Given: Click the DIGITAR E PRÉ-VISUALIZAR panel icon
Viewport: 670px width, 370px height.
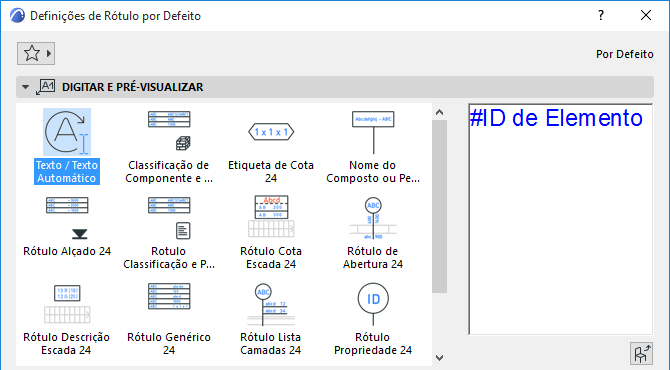Looking at the screenshot, I should pos(45,87).
